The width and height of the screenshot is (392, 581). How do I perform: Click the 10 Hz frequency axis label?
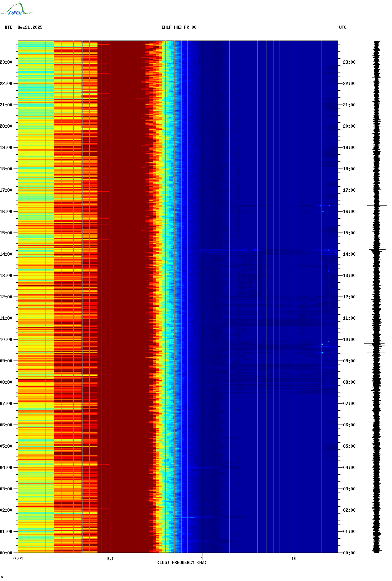point(294,559)
